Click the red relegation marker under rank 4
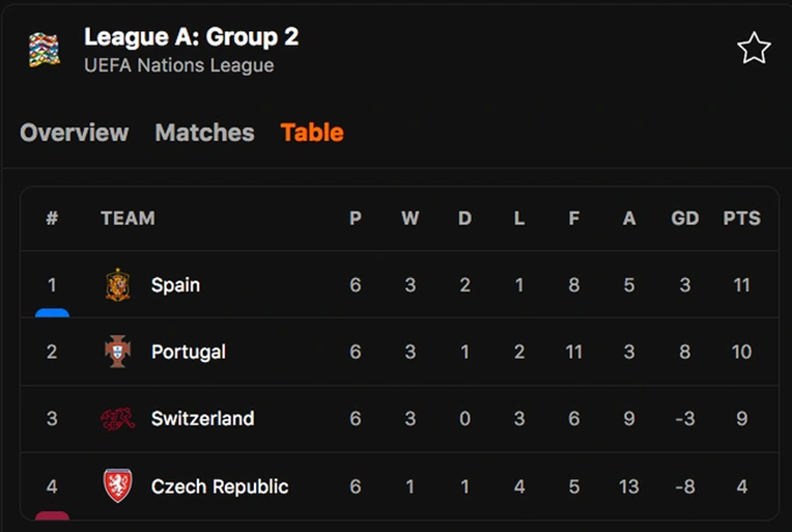Viewport: 792px width, 532px height. point(52,516)
